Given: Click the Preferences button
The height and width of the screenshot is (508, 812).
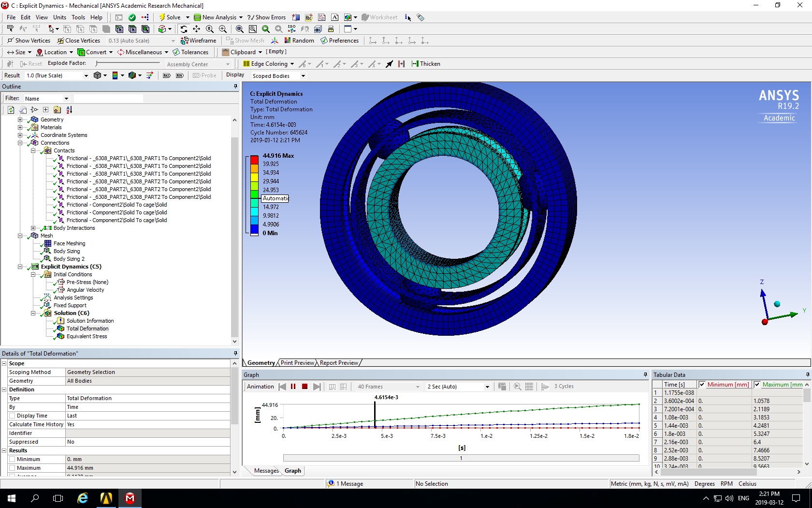Looking at the screenshot, I should coord(339,41).
